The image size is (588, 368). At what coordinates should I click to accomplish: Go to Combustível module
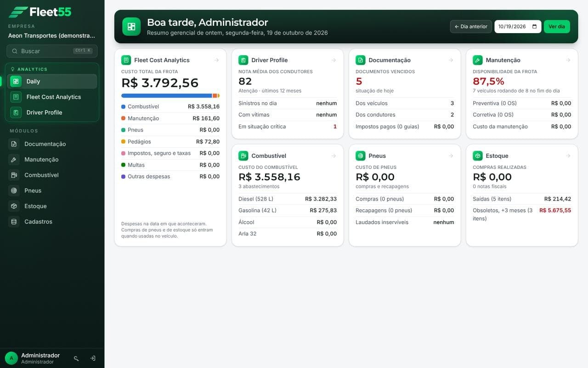click(x=52, y=175)
